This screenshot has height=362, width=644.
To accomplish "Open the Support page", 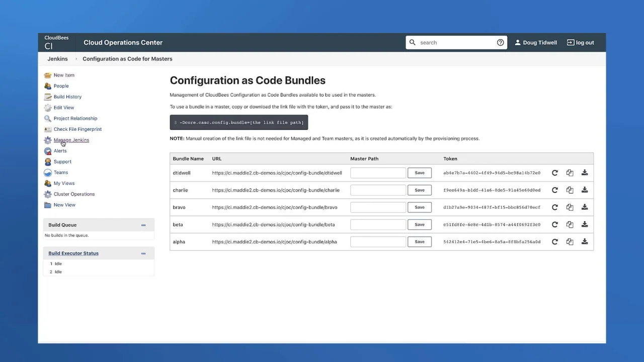I will (x=62, y=162).
